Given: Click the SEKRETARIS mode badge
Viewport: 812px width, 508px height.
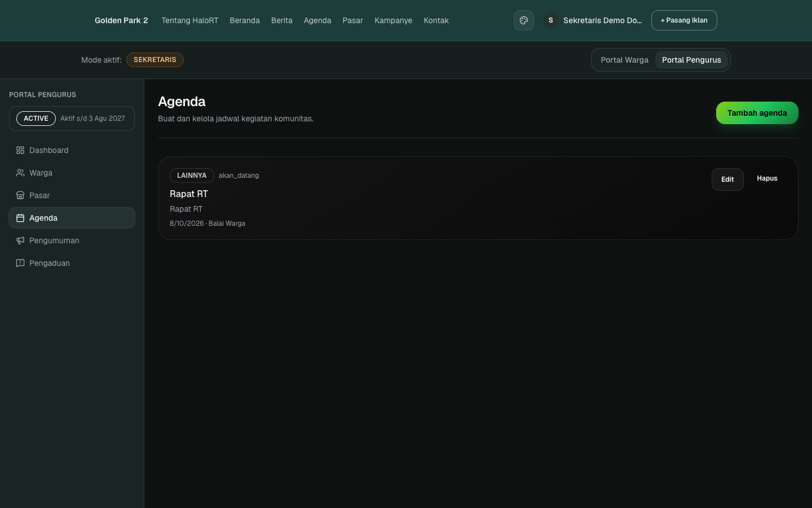Looking at the screenshot, I should tap(155, 60).
